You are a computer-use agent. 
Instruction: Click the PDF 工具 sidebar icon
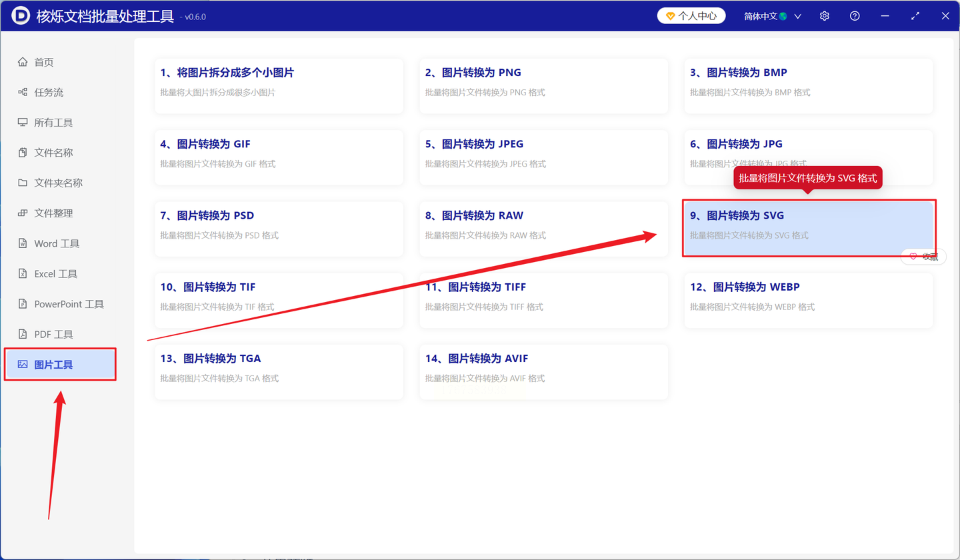point(23,334)
